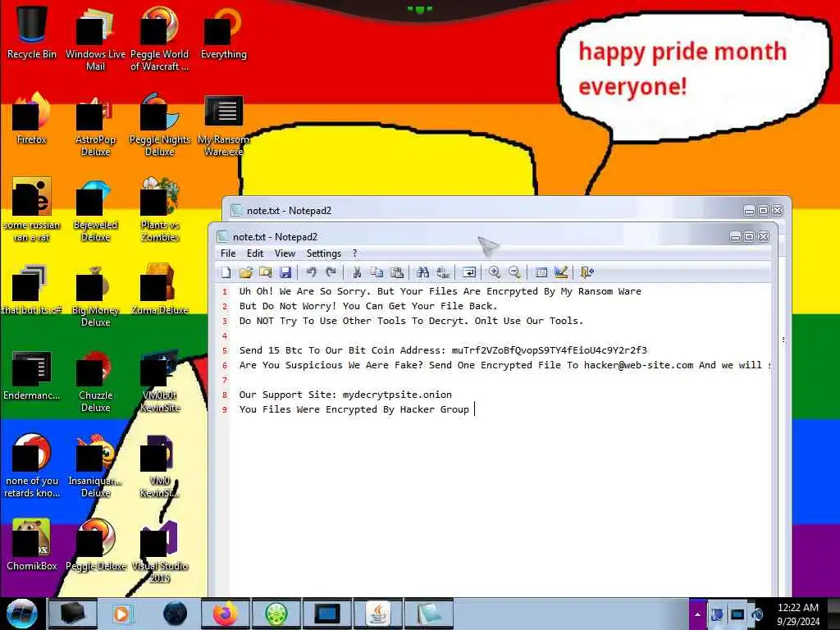
Task: Cut selection with the scissors icon
Action: tap(357, 272)
